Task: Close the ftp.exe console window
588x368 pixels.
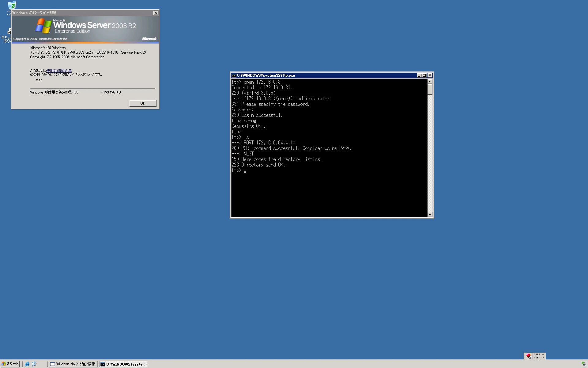Action: tap(430, 75)
